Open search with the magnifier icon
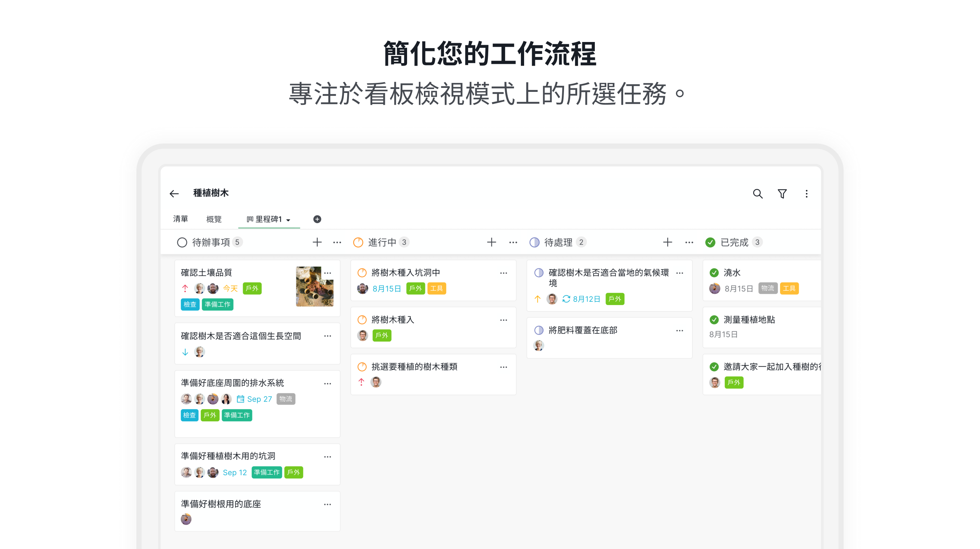This screenshot has height=549, width=980. click(757, 193)
